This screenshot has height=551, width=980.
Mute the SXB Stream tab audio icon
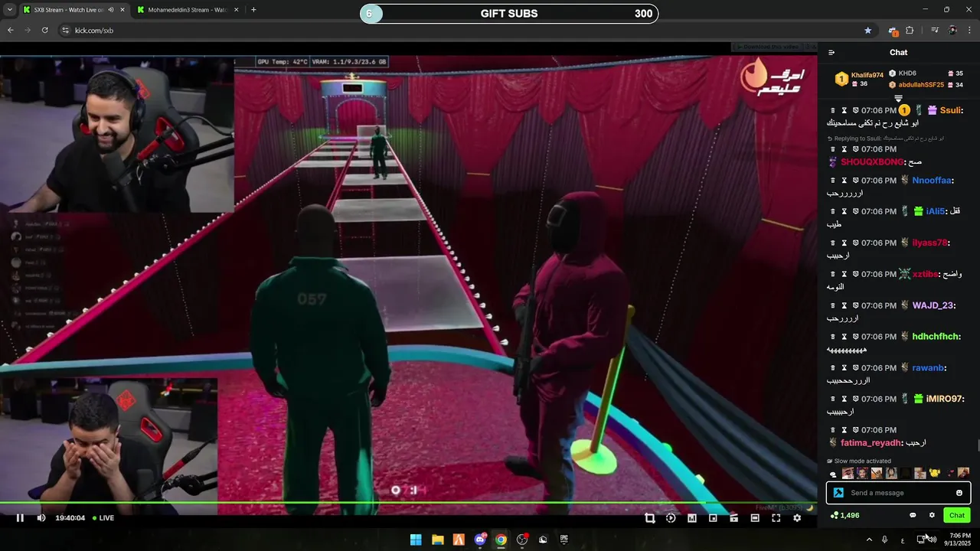[110, 10]
